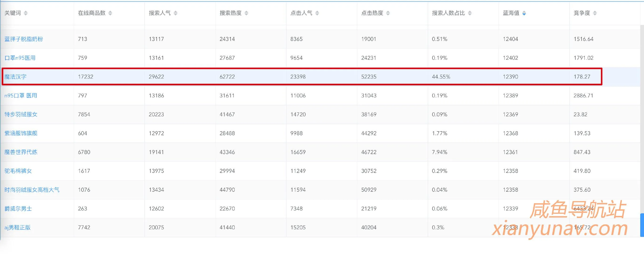Click the 口罩n95医用 keyword link
Viewport: 644px width, 254px height.
click(x=20, y=58)
